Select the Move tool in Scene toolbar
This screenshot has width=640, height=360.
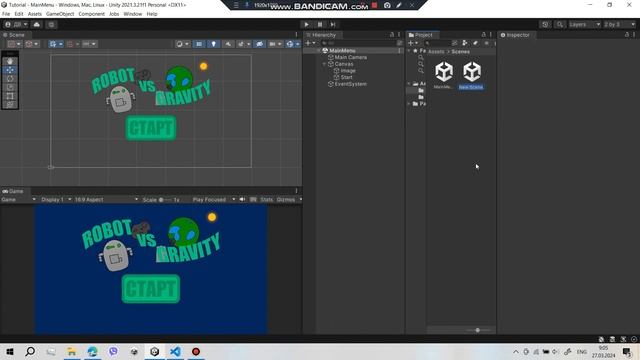(x=10, y=70)
